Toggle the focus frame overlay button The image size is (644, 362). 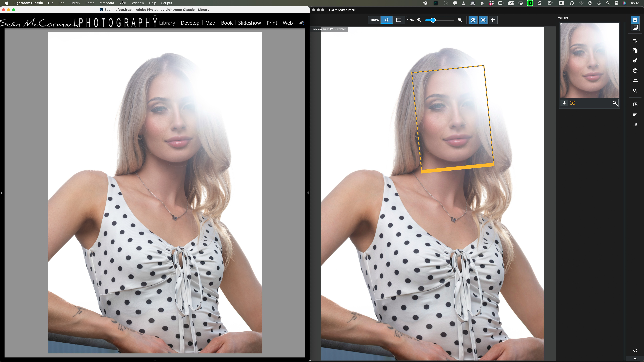483,20
